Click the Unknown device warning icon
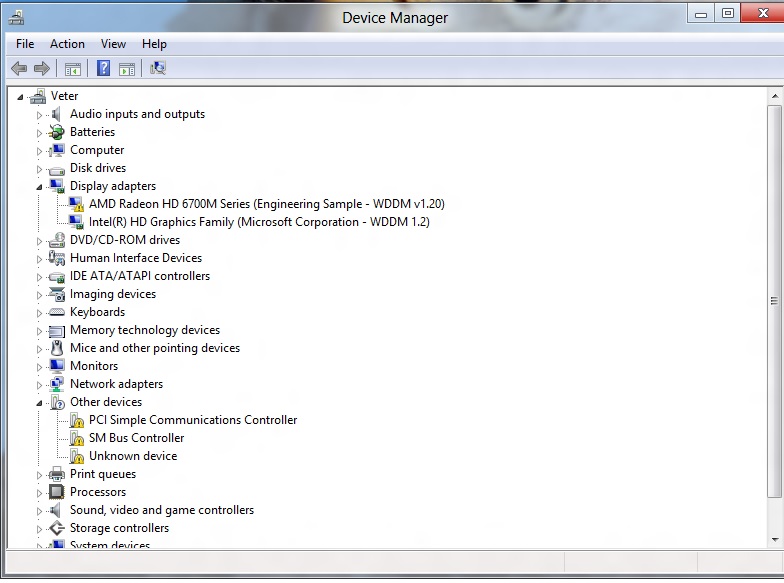This screenshot has width=784, height=583. [x=76, y=456]
